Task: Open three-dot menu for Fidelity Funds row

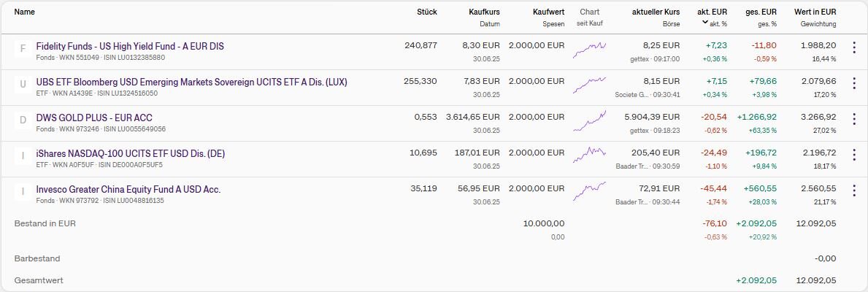Action: tap(853, 47)
